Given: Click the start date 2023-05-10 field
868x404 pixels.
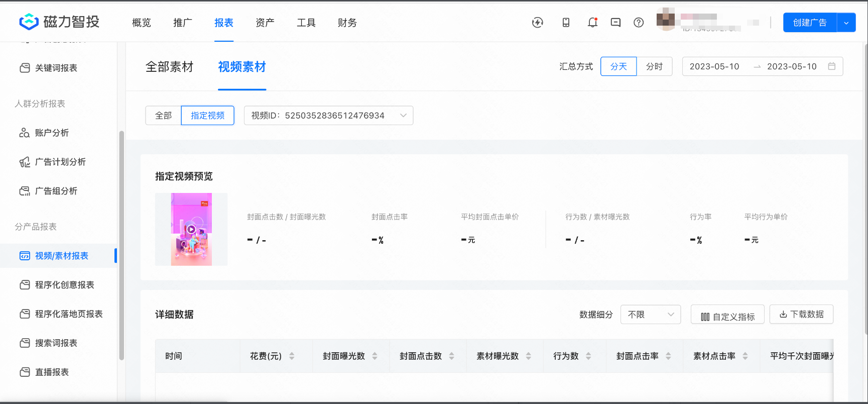Looking at the screenshot, I should pos(714,66).
